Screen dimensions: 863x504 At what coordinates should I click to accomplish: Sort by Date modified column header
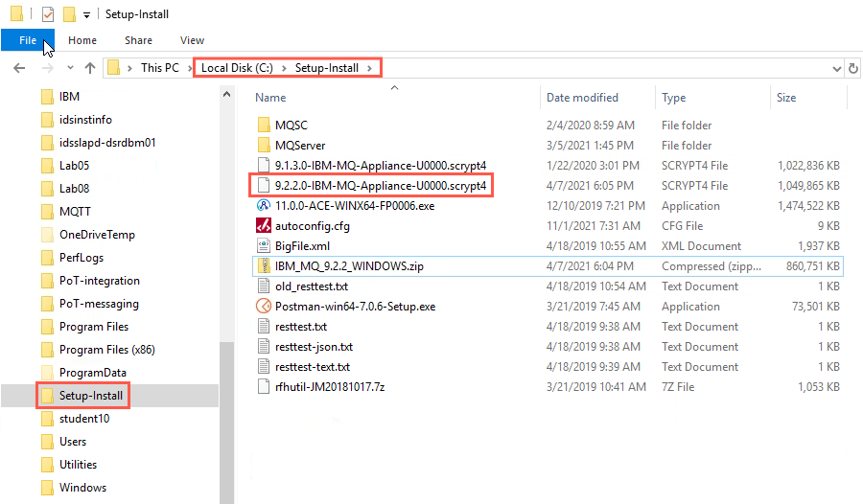point(582,98)
